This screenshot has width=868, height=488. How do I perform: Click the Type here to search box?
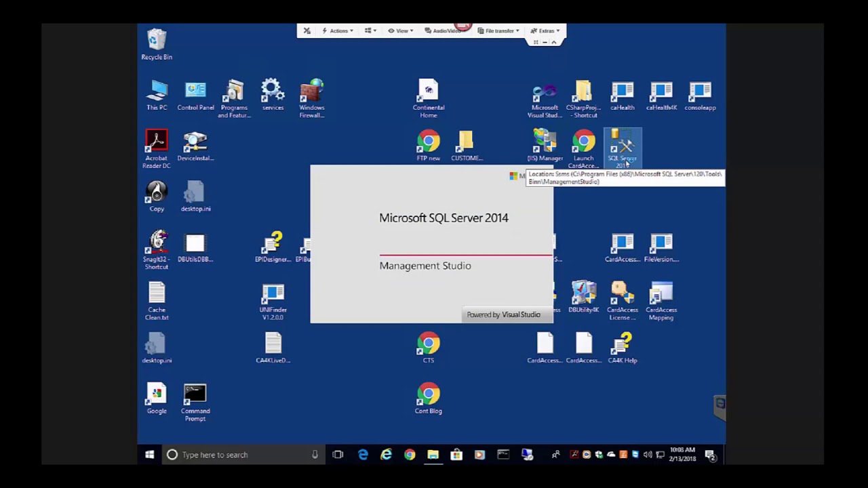pyautogui.click(x=243, y=455)
